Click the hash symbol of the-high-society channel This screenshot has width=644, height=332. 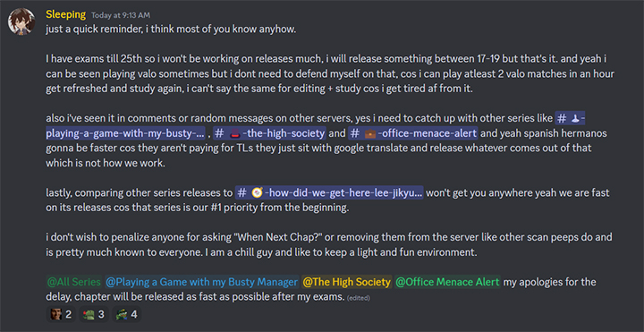tap(220, 133)
